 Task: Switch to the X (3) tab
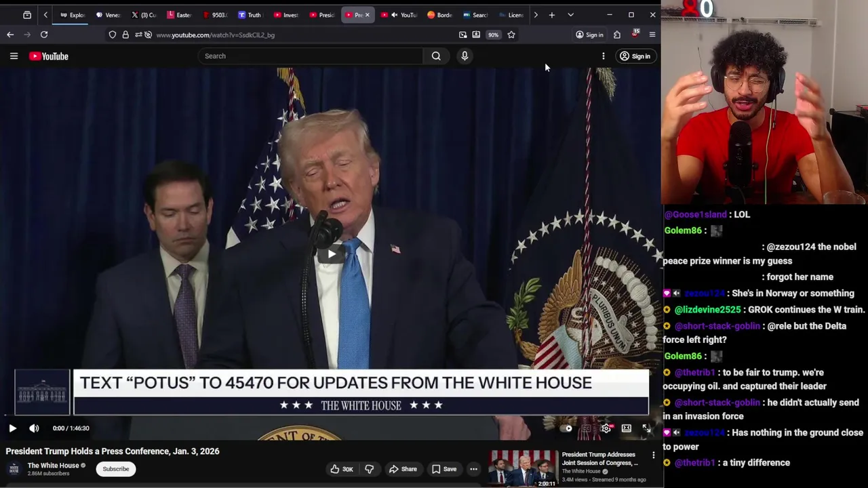(144, 15)
